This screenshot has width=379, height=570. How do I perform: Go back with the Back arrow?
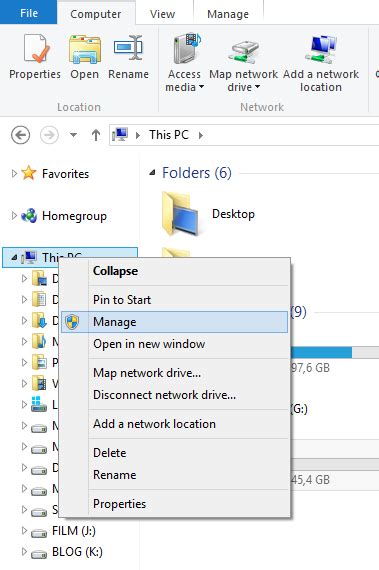pos(20,135)
